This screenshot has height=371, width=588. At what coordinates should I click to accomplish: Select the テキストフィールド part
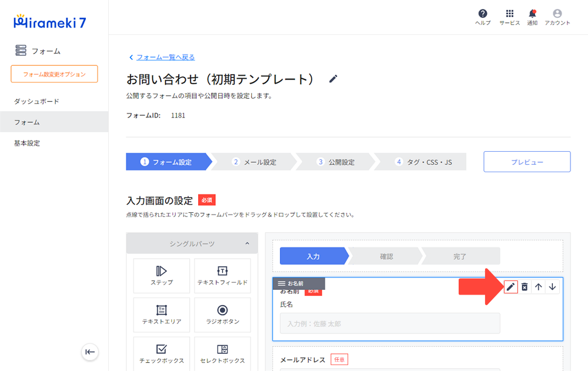tap(222, 276)
